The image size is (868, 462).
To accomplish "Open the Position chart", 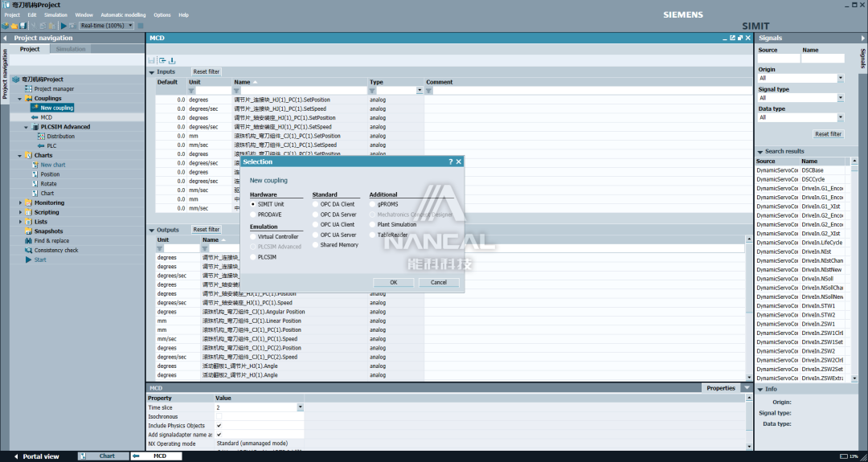I will point(50,174).
